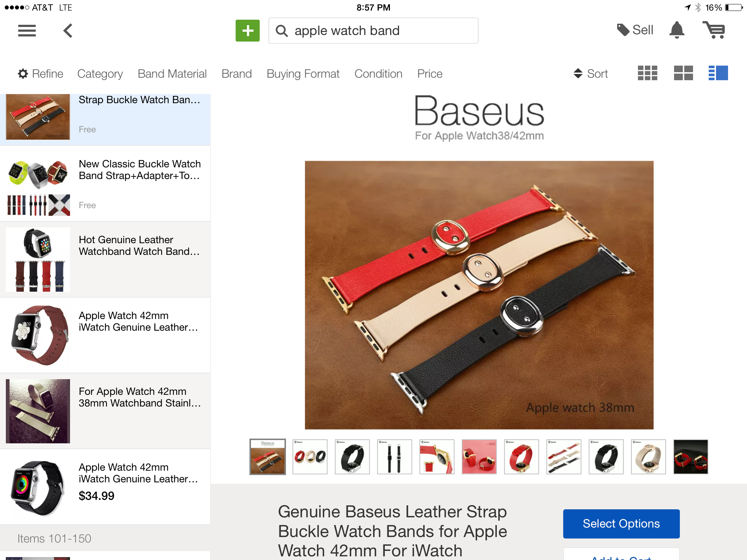
Task: Switch to split list view
Action: pos(718,73)
